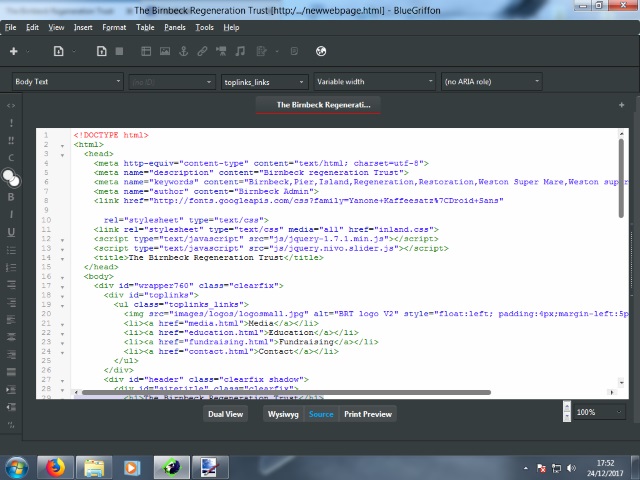The image size is (640, 480).
Task: Click the Windows Start orb
Action: click(x=16, y=467)
